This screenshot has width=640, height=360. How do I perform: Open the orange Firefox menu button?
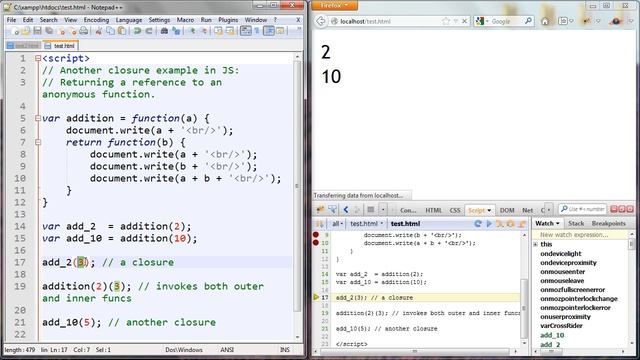pos(335,5)
